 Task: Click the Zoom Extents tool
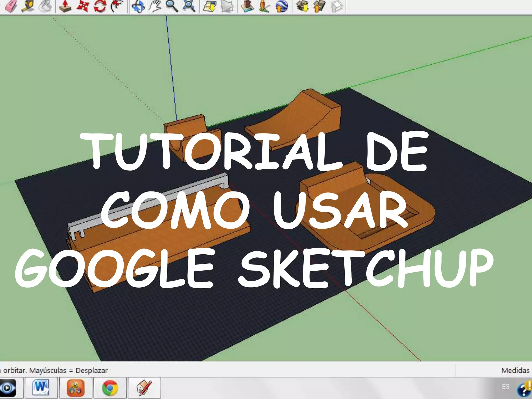coord(189,6)
